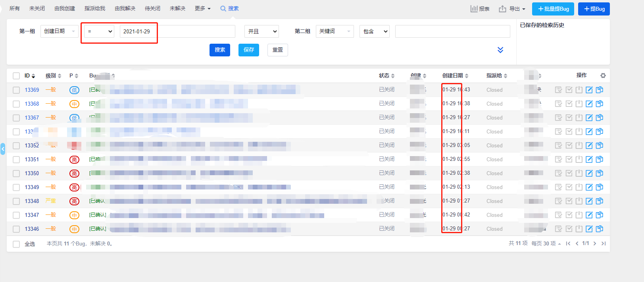Open the 并且 logic operator dropdown
Screen dimensions: 644x282
tap(261, 31)
